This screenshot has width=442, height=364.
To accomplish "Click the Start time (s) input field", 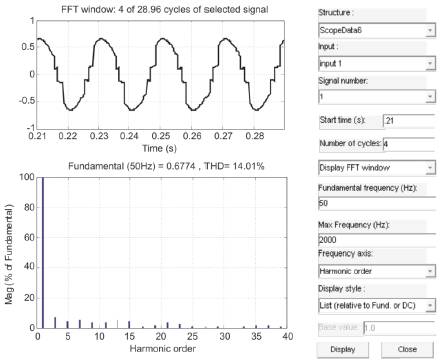I will (x=409, y=120).
